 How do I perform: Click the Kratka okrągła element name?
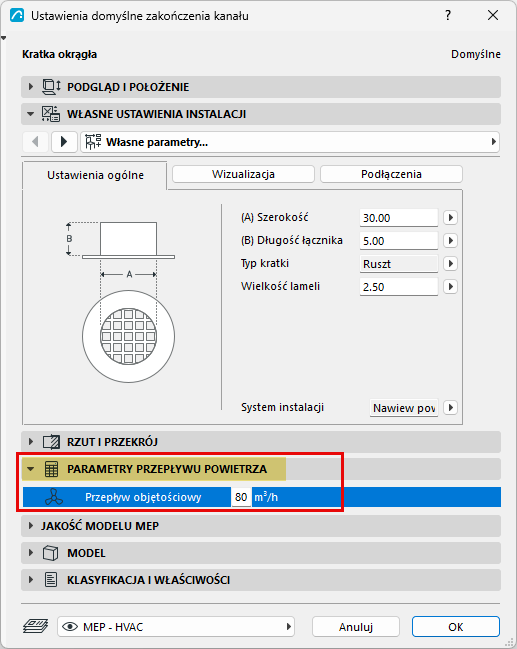click(x=60, y=54)
